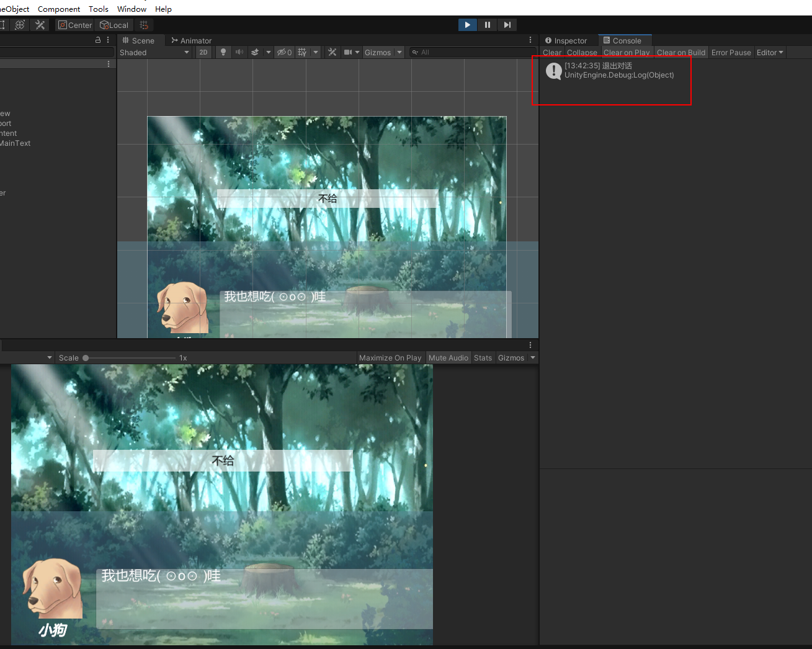Open the Help menu
Viewport: 812px width, 649px height.
164,9
